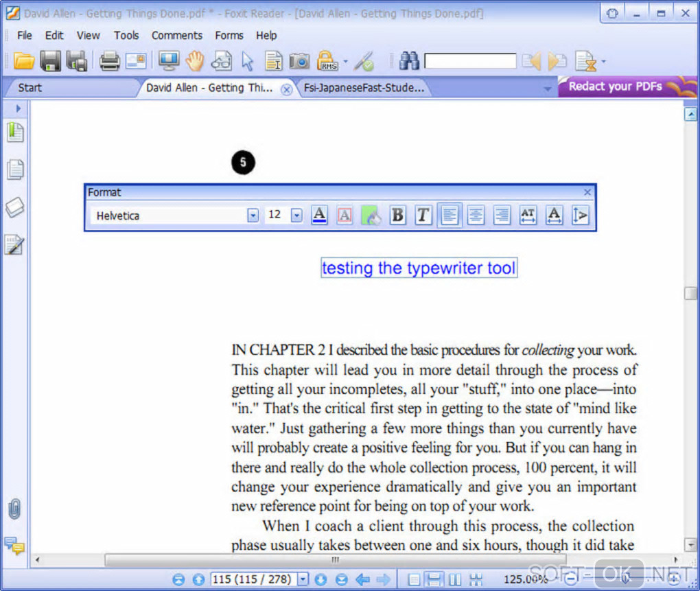700x591 pixels.
Task: Toggle right text alignment
Action: (502, 216)
